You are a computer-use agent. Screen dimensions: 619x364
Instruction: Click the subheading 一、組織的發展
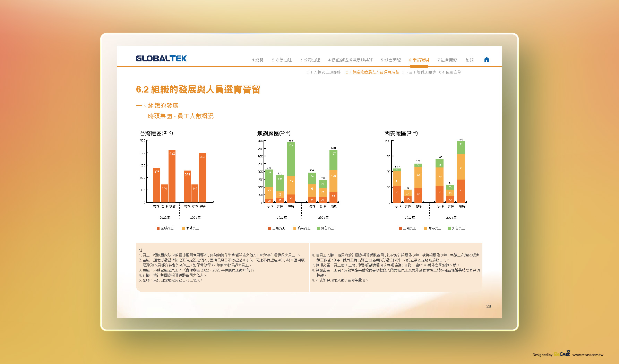point(157,105)
